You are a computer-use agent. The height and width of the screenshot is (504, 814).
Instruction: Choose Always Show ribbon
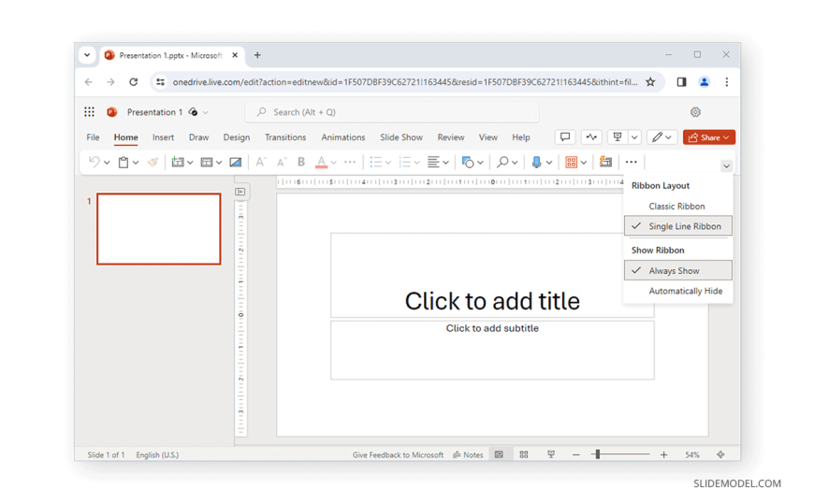(678, 270)
